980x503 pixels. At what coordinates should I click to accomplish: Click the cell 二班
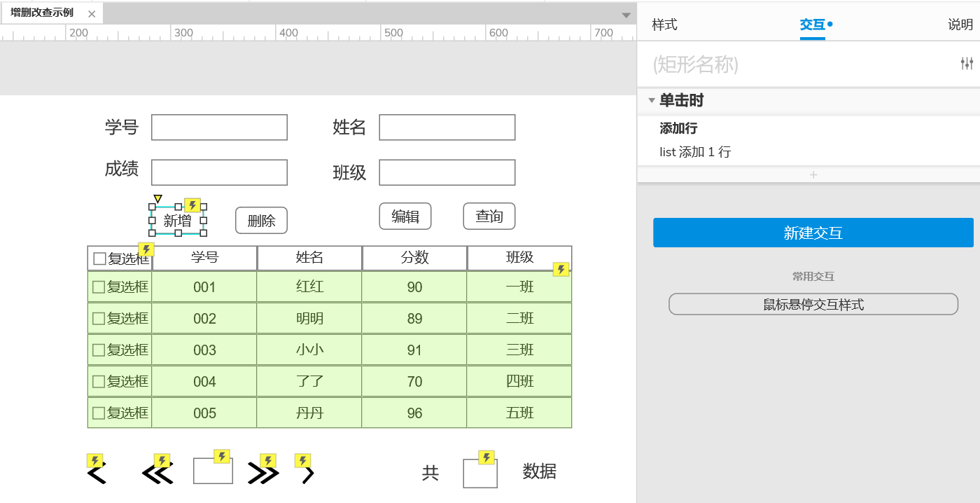pyautogui.click(x=519, y=318)
